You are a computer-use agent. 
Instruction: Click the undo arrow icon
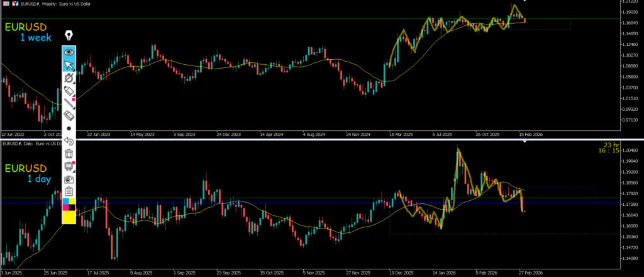[69, 140]
